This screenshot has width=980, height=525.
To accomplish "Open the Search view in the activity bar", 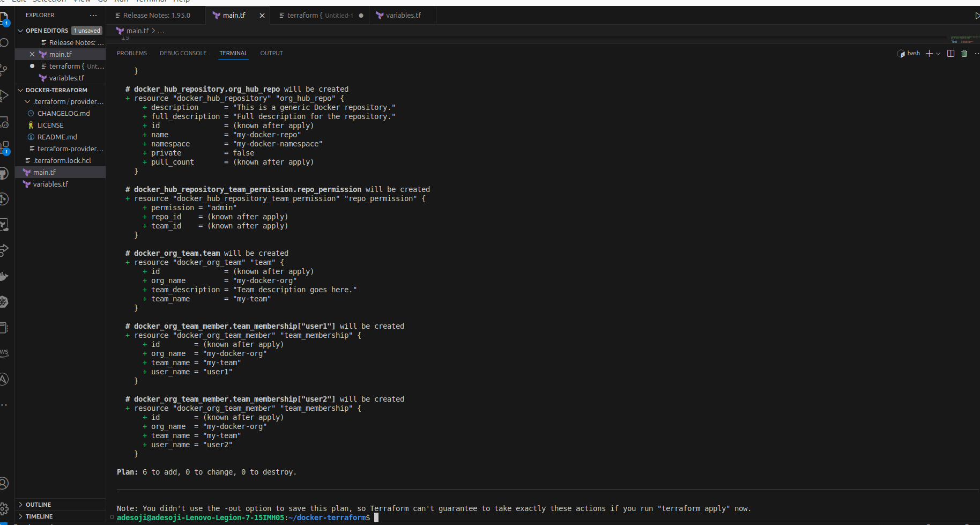I will click(4, 43).
